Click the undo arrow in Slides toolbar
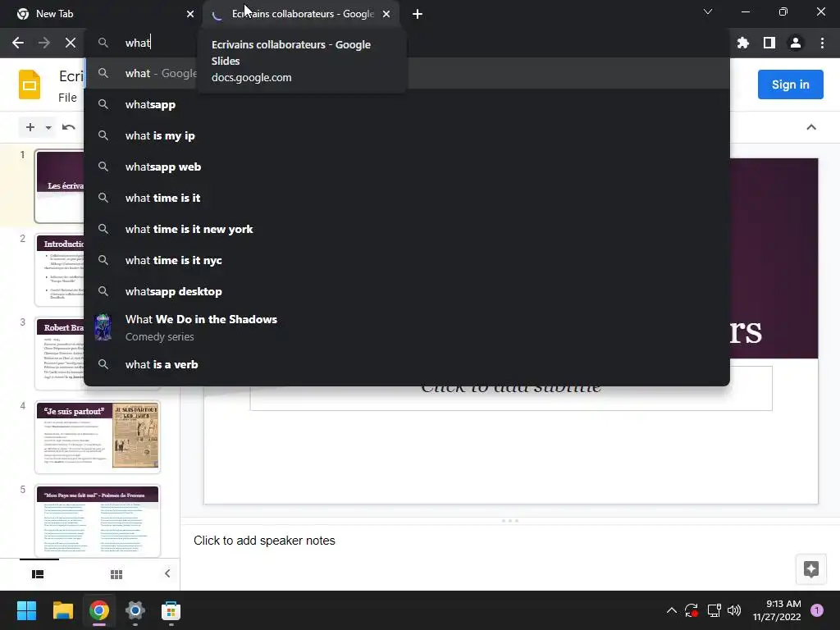This screenshot has width=840, height=630. pyautogui.click(x=69, y=127)
